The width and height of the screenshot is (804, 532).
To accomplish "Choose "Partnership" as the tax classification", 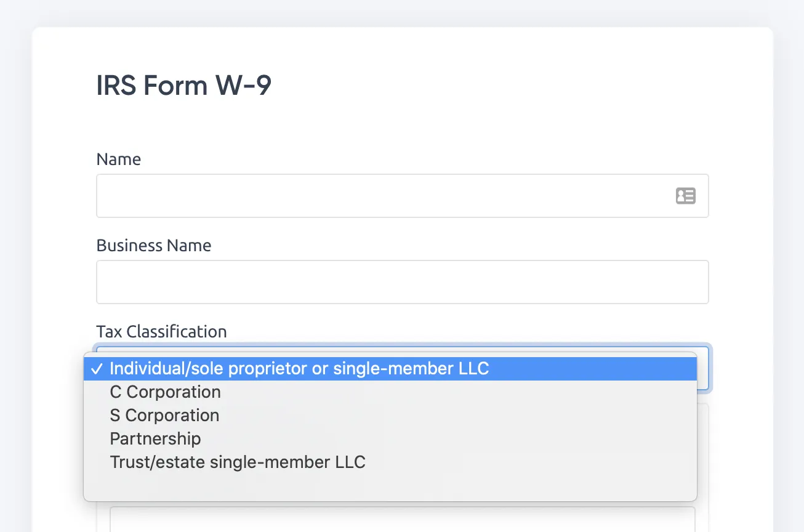I will (x=155, y=438).
